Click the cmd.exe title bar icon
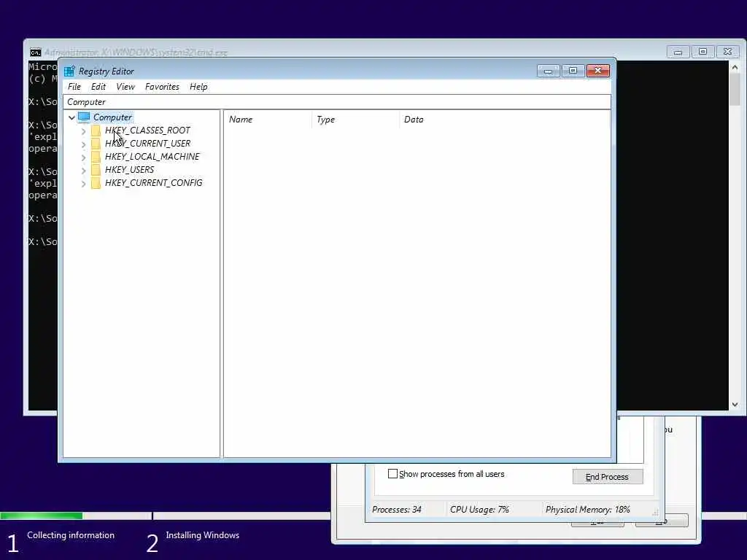This screenshot has width=747, height=560. tap(36, 52)
